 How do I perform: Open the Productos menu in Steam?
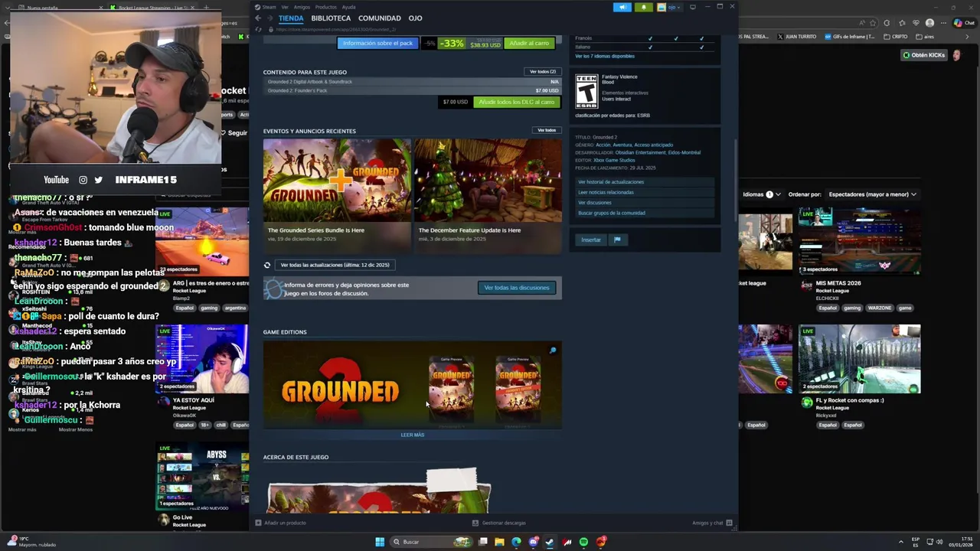click(325, 7)
